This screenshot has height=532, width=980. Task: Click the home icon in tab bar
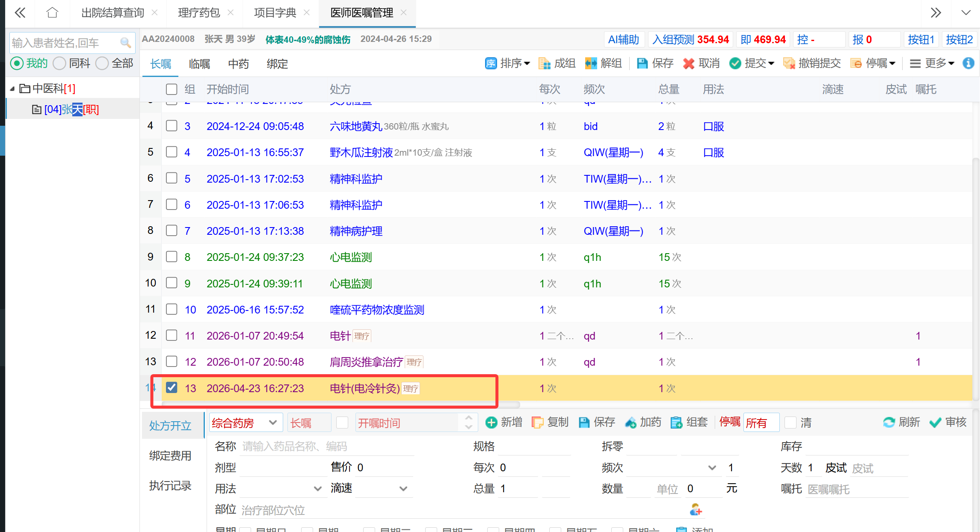click(52, 13)
